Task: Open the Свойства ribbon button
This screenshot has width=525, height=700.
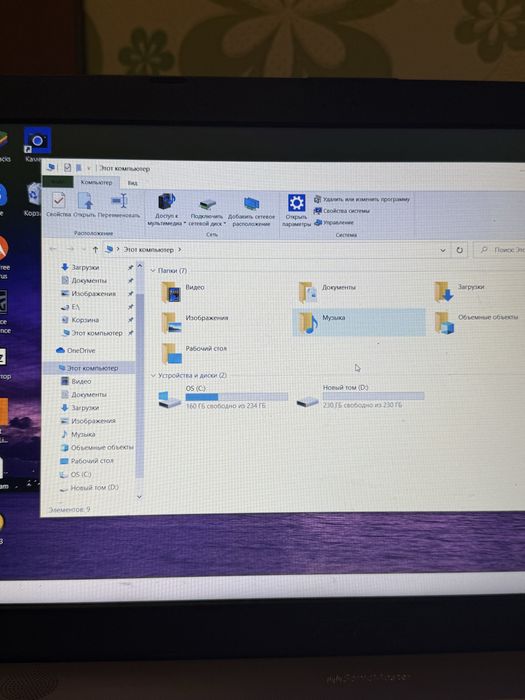Action: pyautogui.click(x=58, y=205)
